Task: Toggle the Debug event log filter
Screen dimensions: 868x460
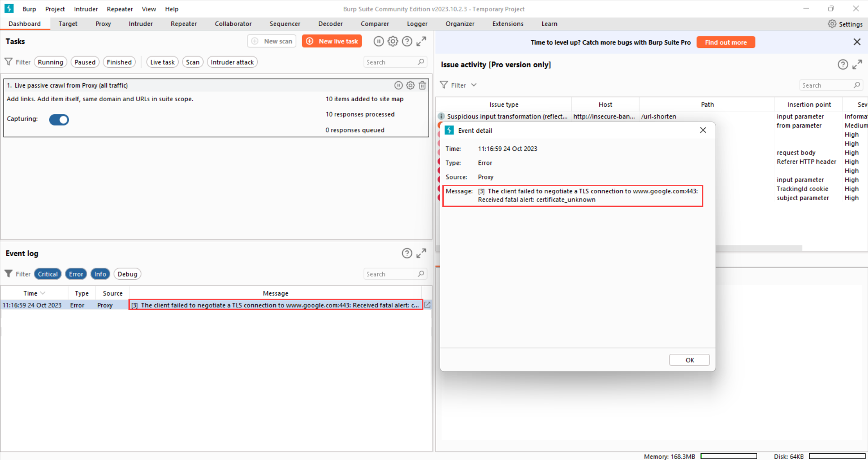Action: tap(127, 274)
